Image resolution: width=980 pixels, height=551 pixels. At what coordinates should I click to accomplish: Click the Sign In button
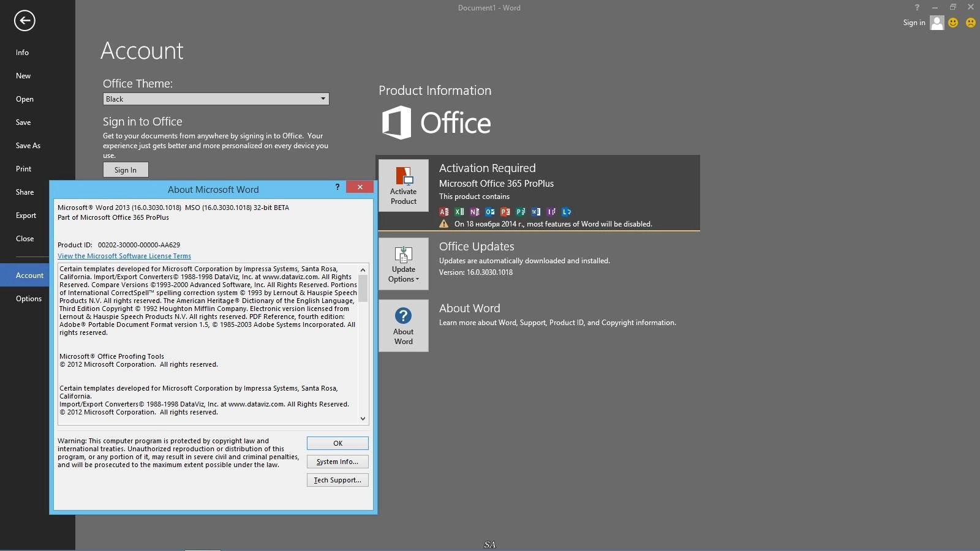126,170
